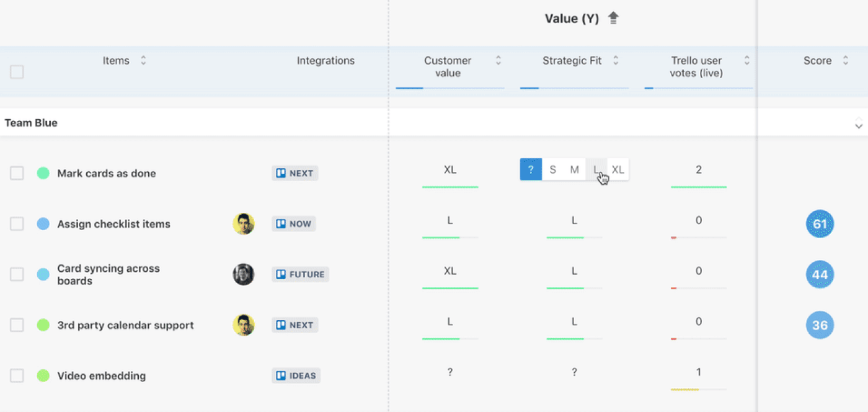Image resolution: width=868 pixels, height=412 pixels.
Task: Choose L in the Strategic Fit size picker
Action: (x=596, y=169)
